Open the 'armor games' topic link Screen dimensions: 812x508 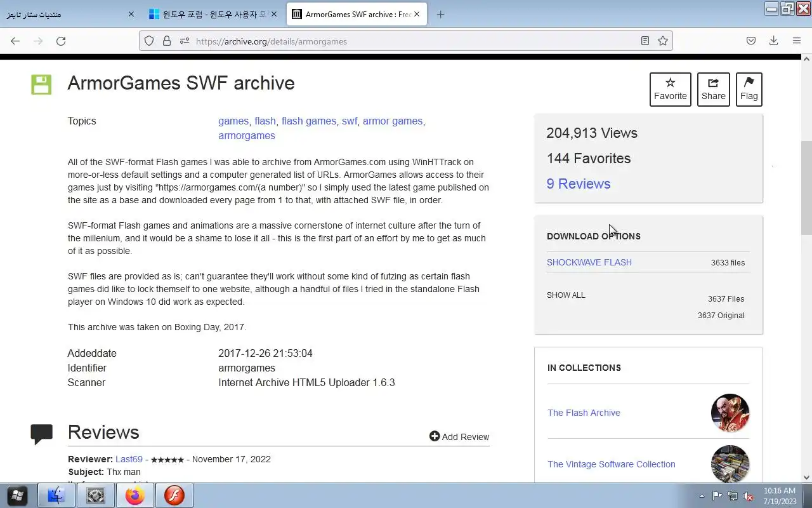(393, 121)
